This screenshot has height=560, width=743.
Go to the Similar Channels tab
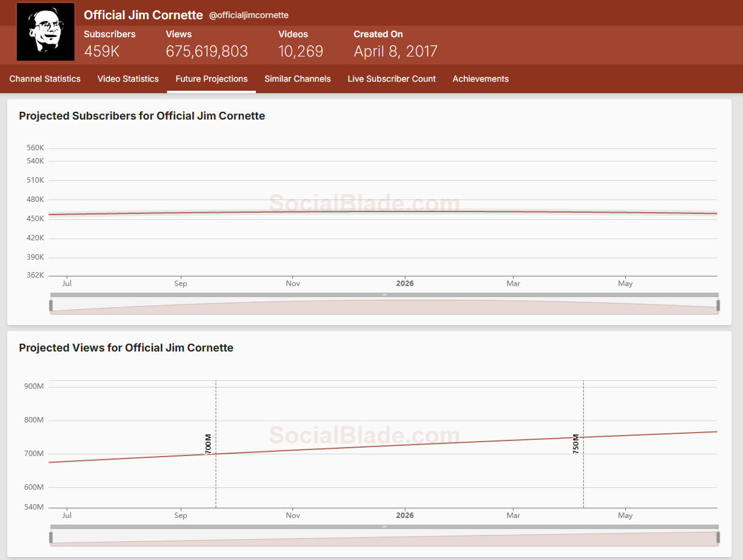coord(297,79)
